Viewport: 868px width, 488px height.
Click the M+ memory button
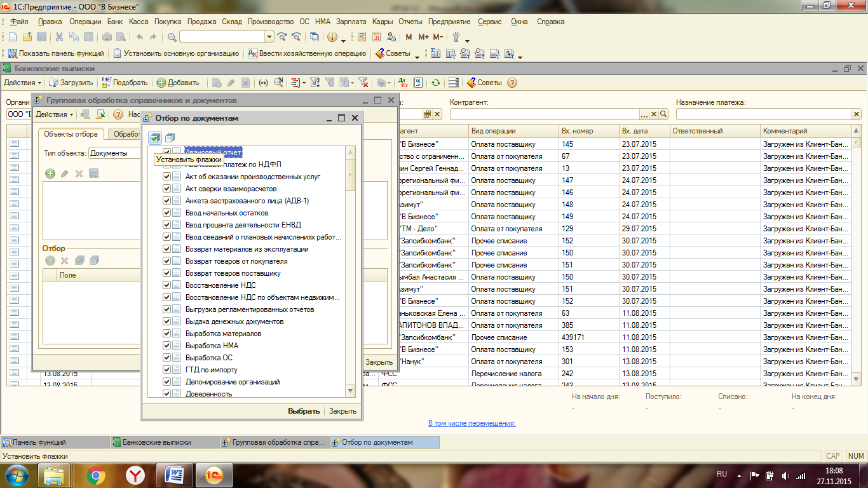[424, 37]
